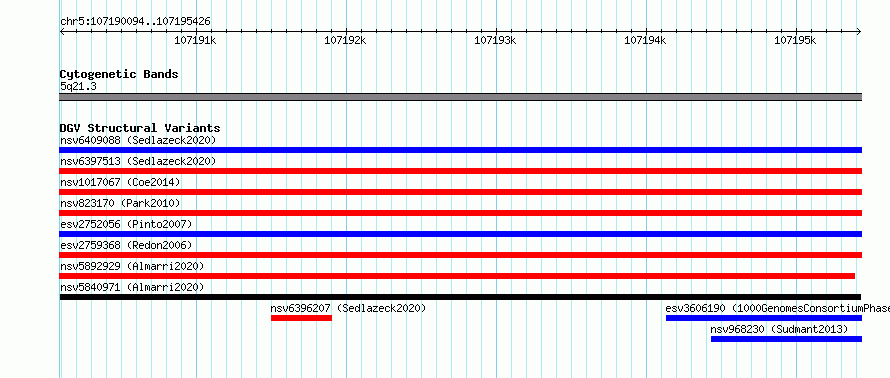Screen dimensions: 890x378
Task: Click the gray 5q21.3 cytogenetic band bar
Action: pos(461,97)
